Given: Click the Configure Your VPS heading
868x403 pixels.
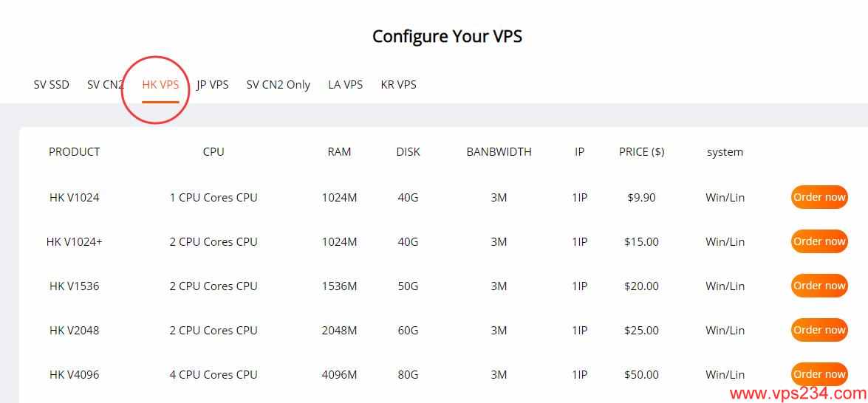Looking at the screenshot, I should pyautogui.click(x=447, y=36).
